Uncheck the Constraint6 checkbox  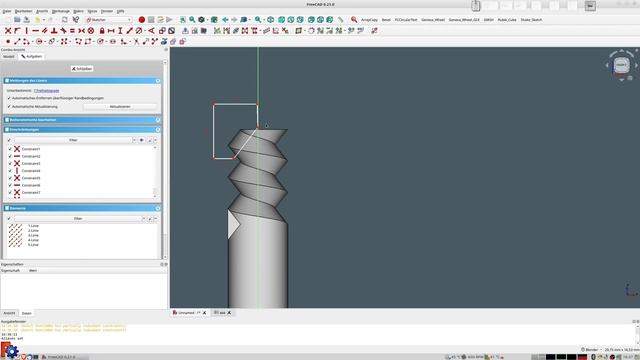click(10, 185)
